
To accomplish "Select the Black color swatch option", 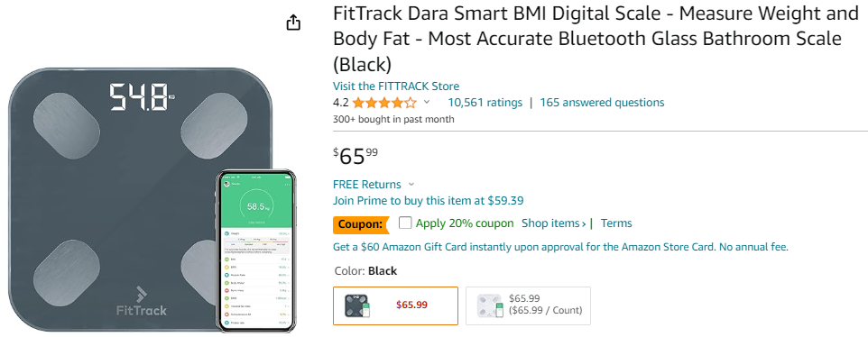I will (395, 305).
